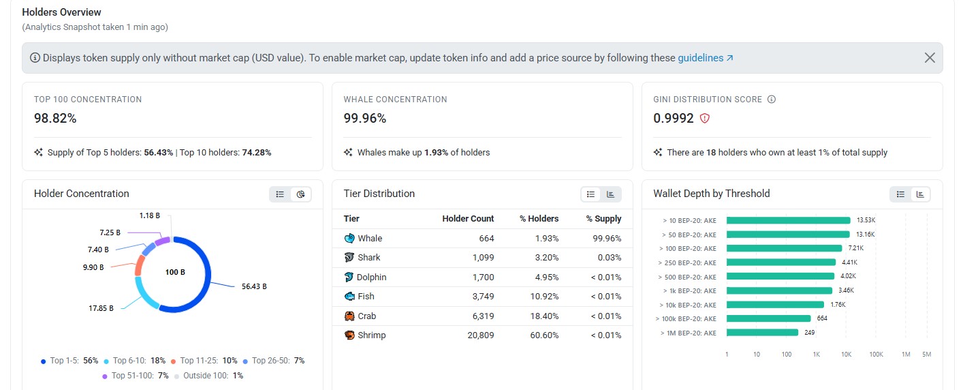Click the Gini Distribution Score info icon
The height and width of the screenshot is (390, 980).
[x=772, y=100]
